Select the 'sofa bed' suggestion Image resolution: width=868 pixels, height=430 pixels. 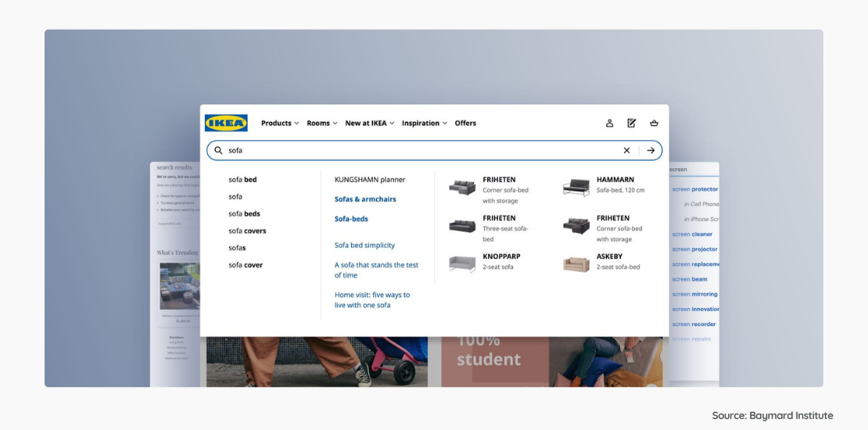(242, 179)
